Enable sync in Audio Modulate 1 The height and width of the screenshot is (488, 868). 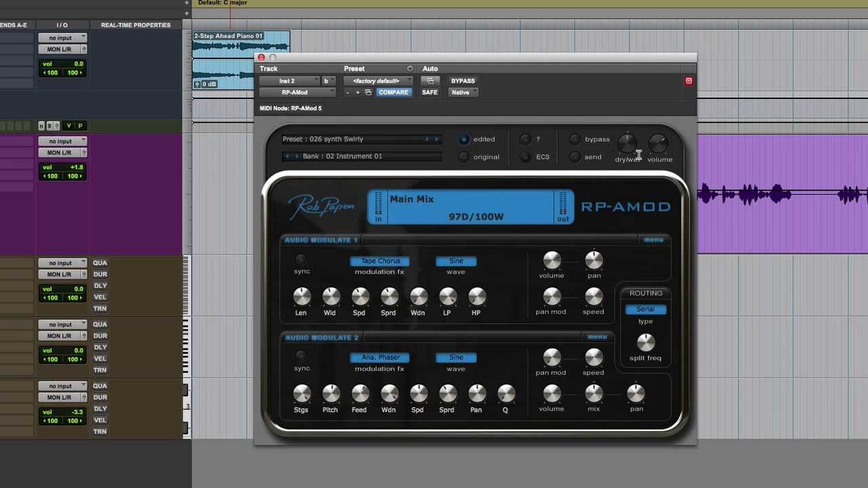click(301, 259)
